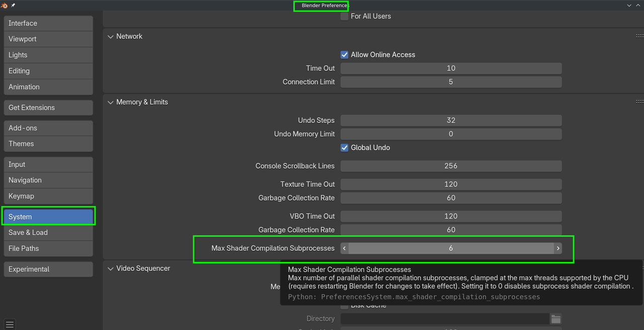Click the Undo Steps field
The width and height of the screenshot is (644, 330).
[x=451, y=120]
